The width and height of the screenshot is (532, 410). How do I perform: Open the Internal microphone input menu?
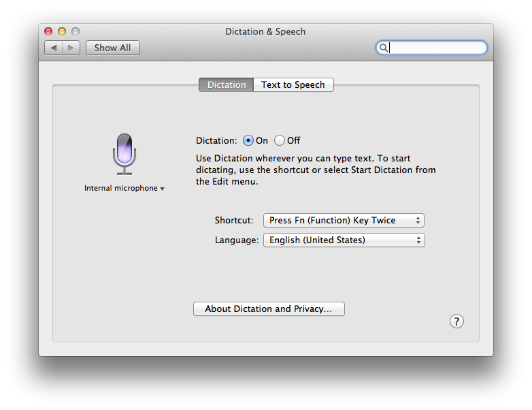(124, 189)
